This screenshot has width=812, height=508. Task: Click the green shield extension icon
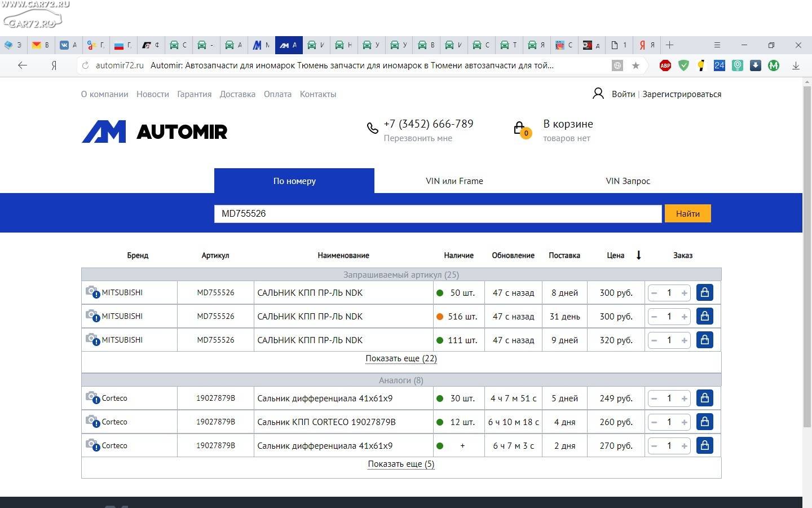683,65
